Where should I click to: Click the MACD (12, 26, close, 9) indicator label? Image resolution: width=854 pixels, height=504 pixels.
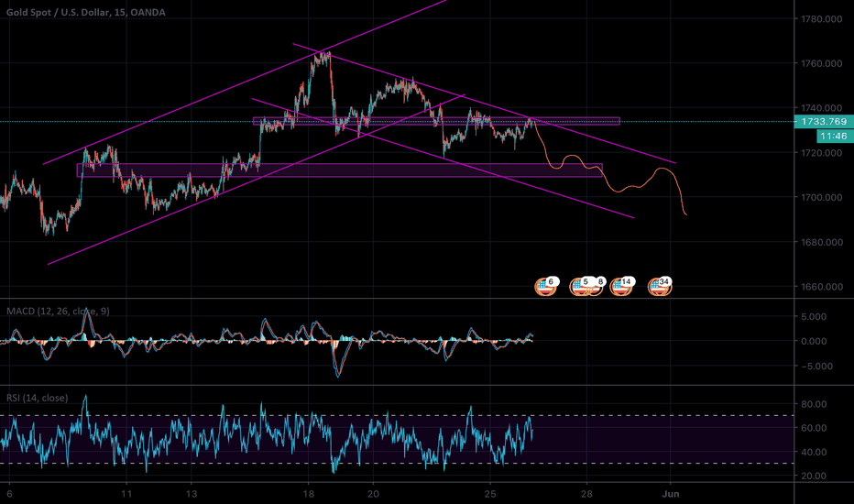58,312
